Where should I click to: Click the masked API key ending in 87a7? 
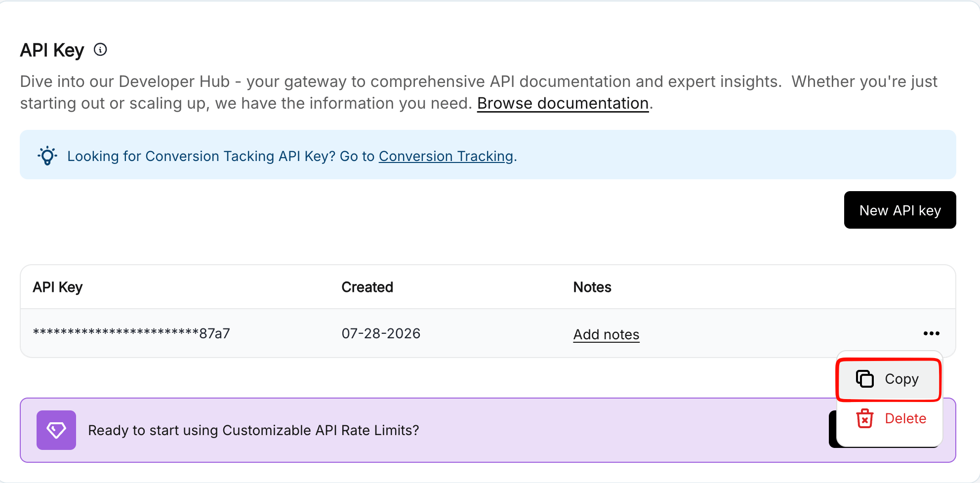click(x=131, y=333)
